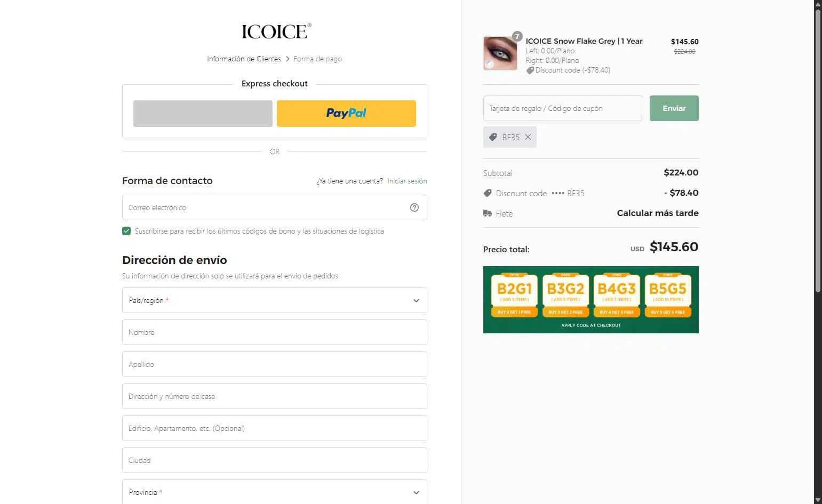This screenshot has height=504, width=822.
Task: Click the ICOICE Snow Flake Grey product title
Action: tap(584, 41)
